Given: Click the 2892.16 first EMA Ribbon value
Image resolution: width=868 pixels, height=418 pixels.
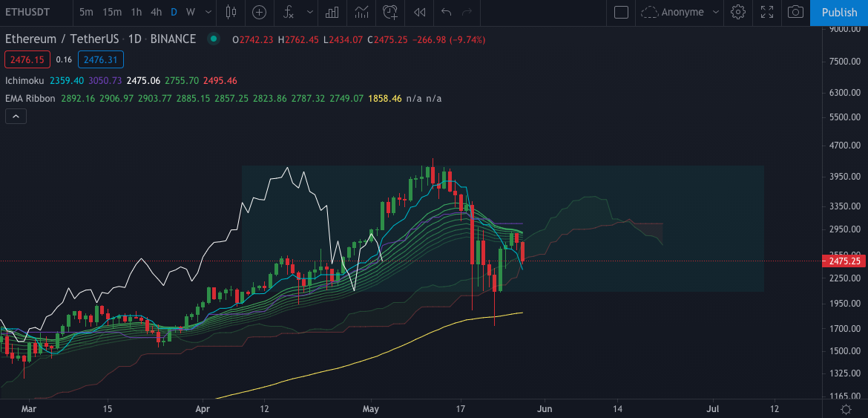Looking at the screenshot, I should (77, 99).
